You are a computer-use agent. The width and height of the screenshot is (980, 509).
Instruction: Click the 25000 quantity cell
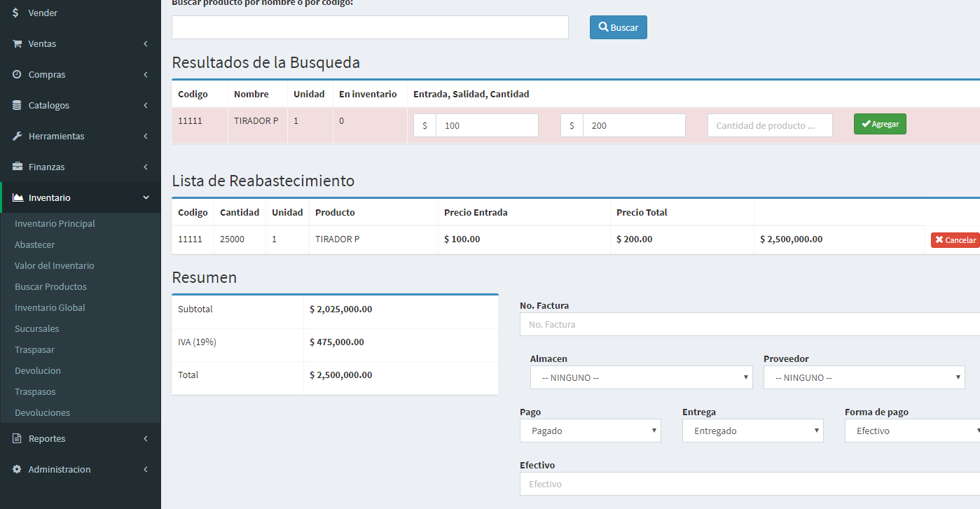pos(232,239)
